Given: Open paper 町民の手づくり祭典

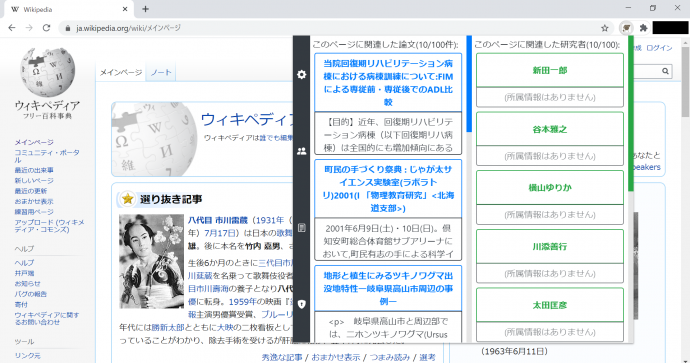Looking at the screenshot, I should point(388,189).
